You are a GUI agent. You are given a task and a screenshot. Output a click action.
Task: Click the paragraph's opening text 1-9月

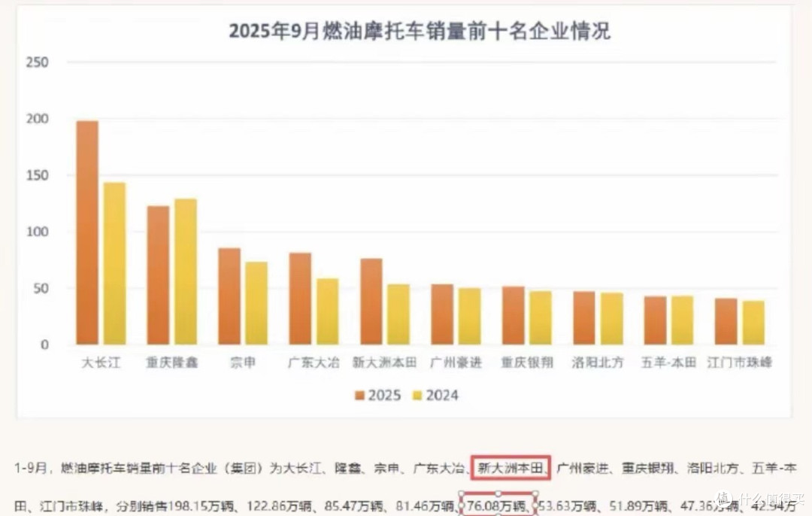point(31,469)
